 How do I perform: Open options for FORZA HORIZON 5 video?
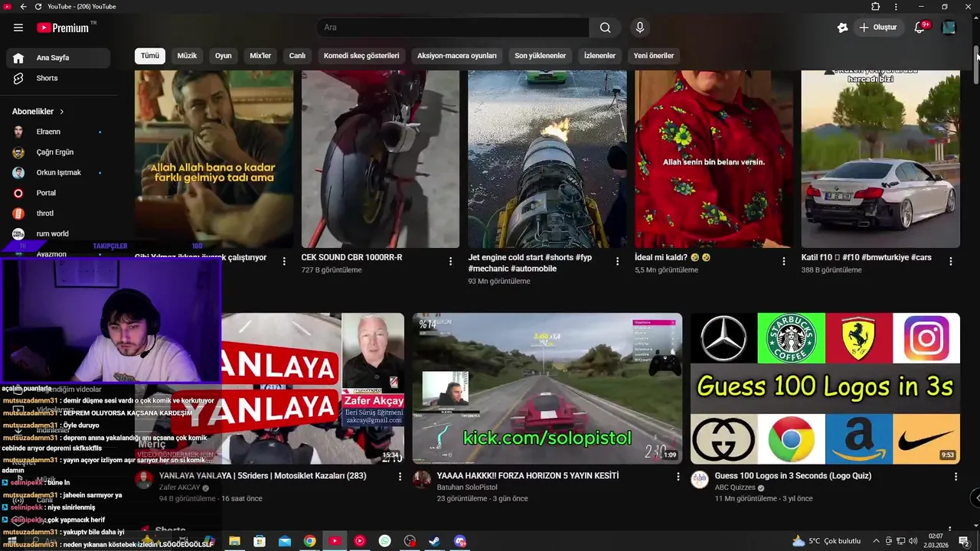click(677, 476)
